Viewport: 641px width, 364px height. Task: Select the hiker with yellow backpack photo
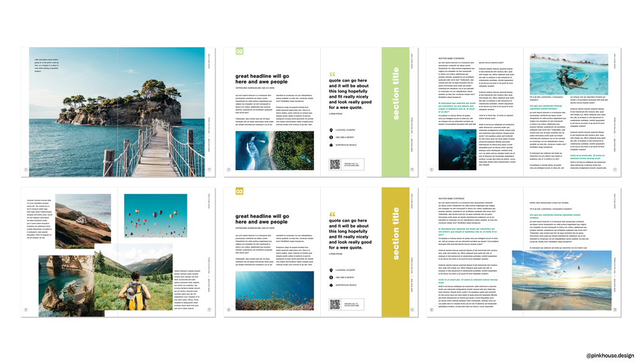tap(133, 277)
